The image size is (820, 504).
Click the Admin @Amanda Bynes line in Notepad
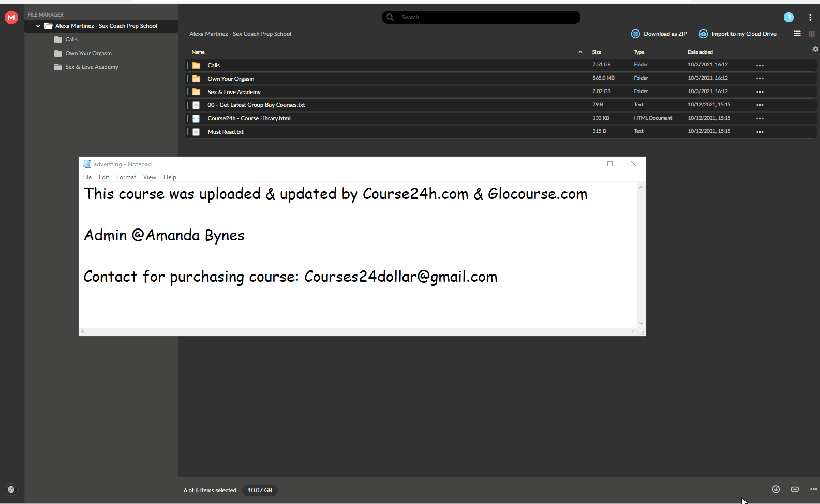(164, 235)
